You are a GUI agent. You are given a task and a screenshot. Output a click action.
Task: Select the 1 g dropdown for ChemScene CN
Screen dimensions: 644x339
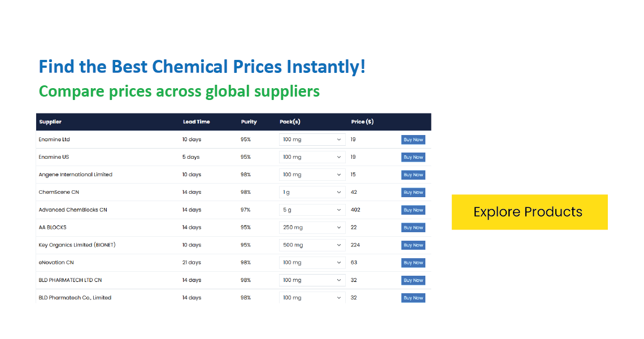[x=312, y=192]
